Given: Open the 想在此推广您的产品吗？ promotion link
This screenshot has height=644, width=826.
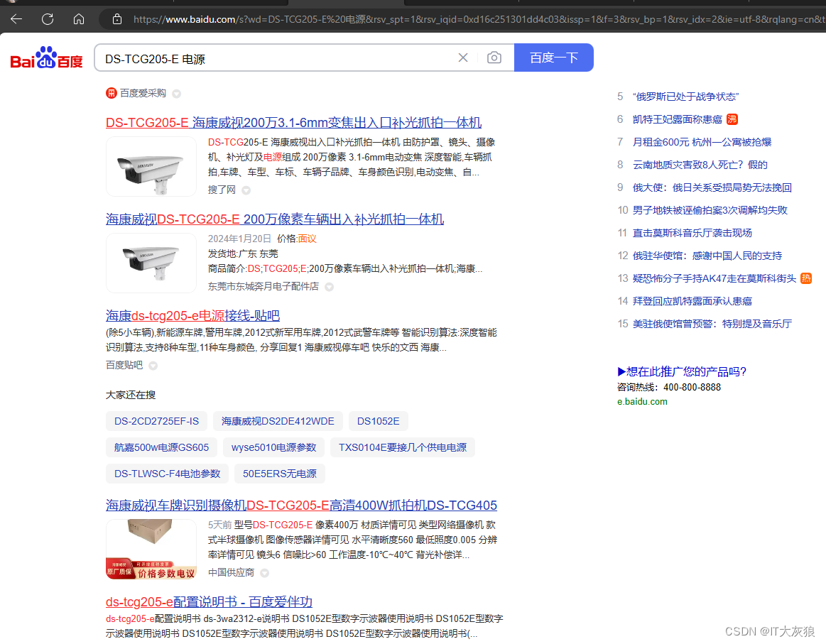Looking at the screenshot, I should 682,372.
